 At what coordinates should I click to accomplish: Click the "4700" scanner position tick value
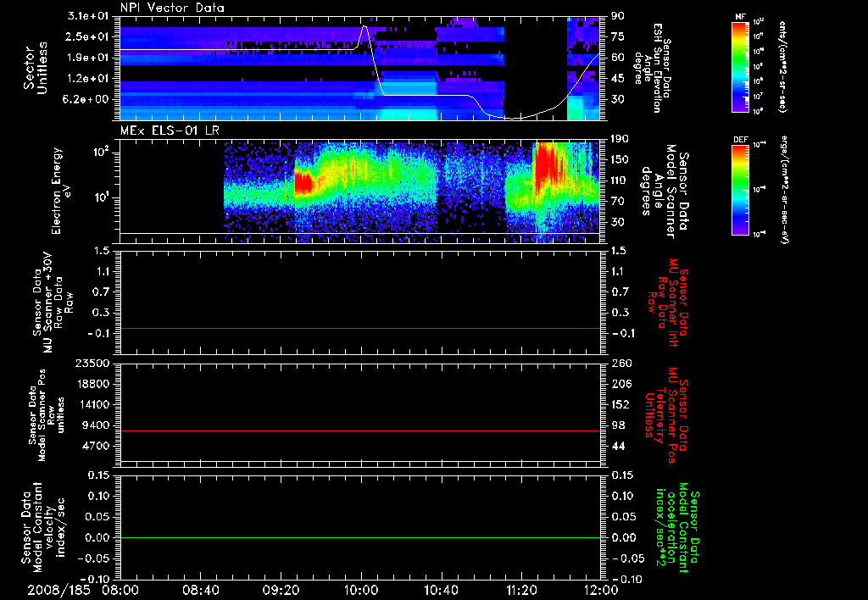pyautogui.click(x=96, y=446)
